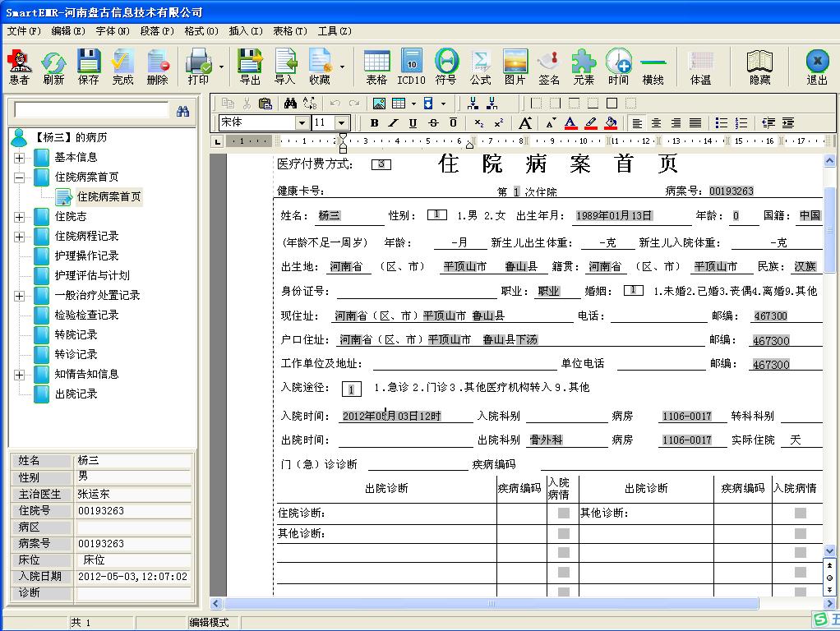Print the document with 打印 icon
This screenshot has height=631, width=840.
pyautogui.click(x=198, y=67)
